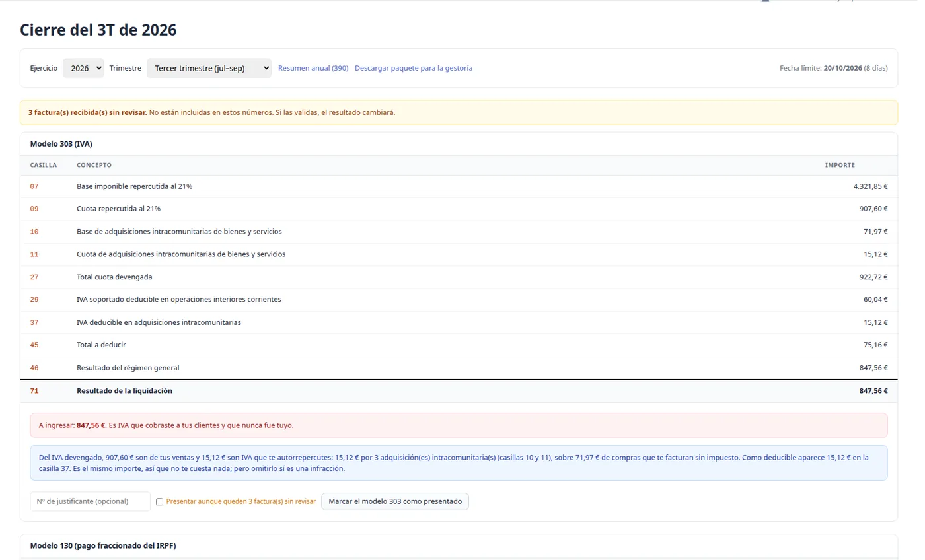
Task: Click casilla 27 code
Action: click(x=34, y=277)
